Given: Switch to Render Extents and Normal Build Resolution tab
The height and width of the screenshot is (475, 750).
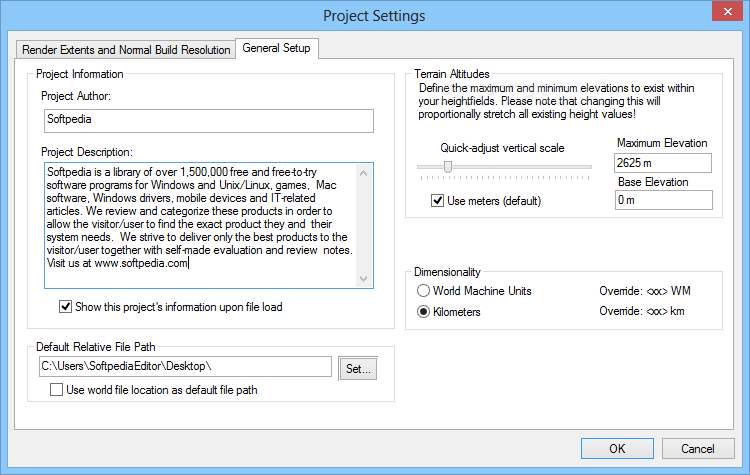Looking at the screenshot, I should coord(126,50).
